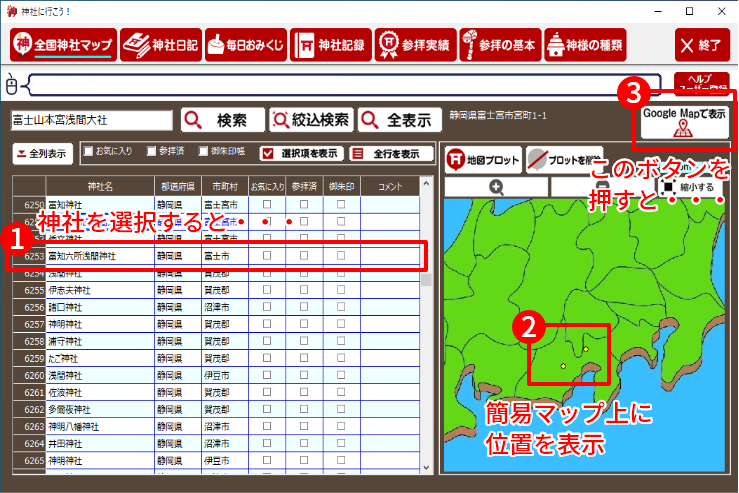Toggle 参拝済 filter checkbox
Screen dimensions: 739x493
click(151, 153)
